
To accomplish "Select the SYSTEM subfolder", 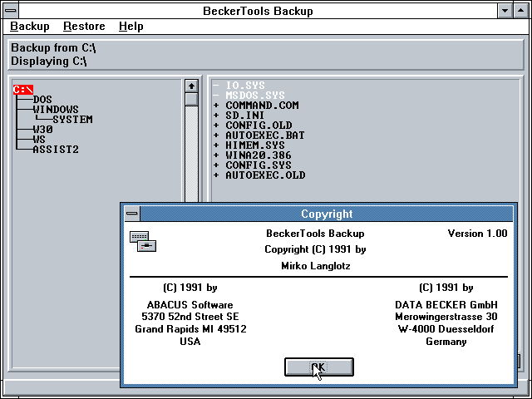I will [72, 120].
